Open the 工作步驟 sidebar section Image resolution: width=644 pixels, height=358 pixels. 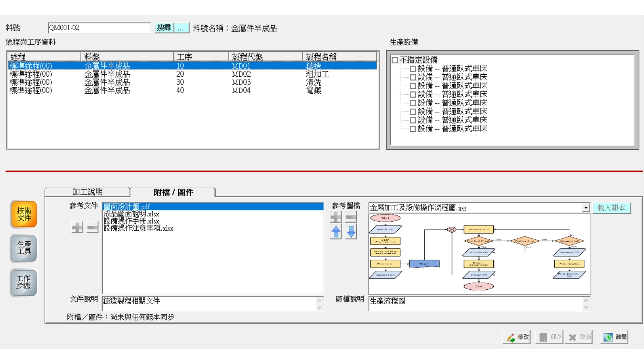(x=24, y=283)
